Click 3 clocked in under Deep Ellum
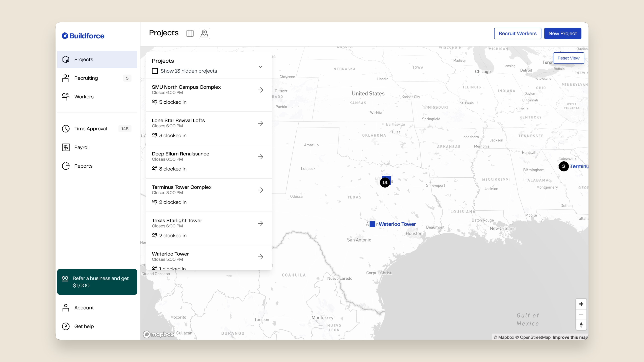Viewport: 644px width, 362px height. [x=173, y=169]
